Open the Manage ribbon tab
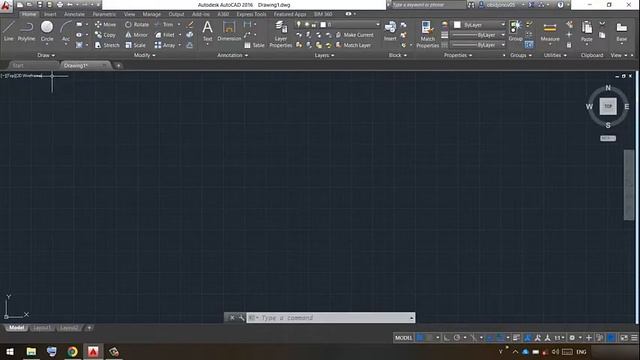This screenshot has width=640, height=360. pos(151,14)
